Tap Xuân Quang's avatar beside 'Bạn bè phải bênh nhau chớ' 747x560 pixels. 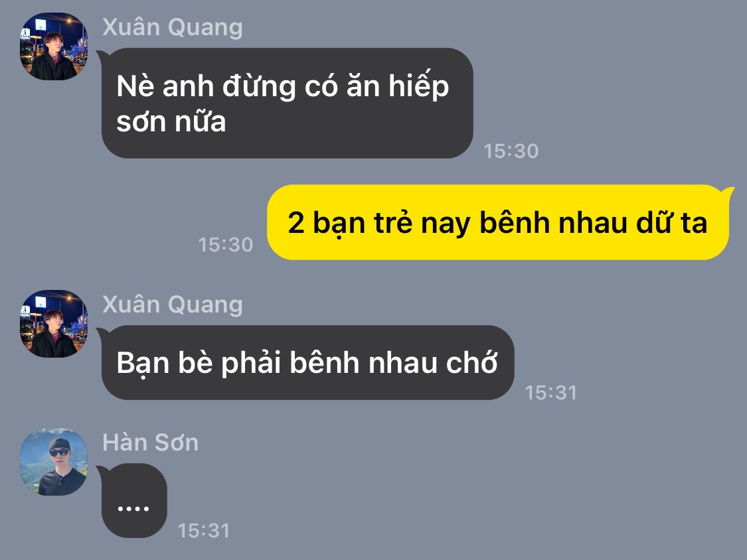pos(54,324)
